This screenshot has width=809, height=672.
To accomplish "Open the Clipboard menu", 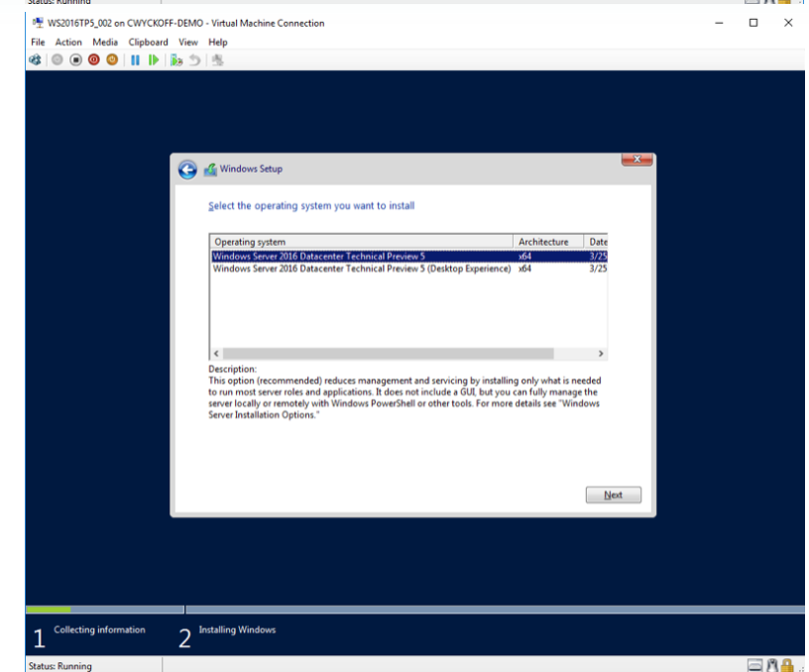I will click(149, 43).
